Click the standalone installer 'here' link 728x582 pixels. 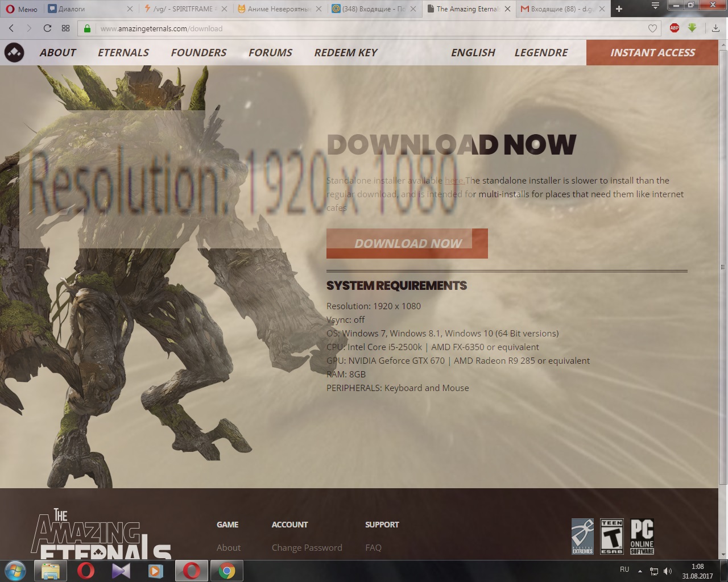(x=454, y=181)
